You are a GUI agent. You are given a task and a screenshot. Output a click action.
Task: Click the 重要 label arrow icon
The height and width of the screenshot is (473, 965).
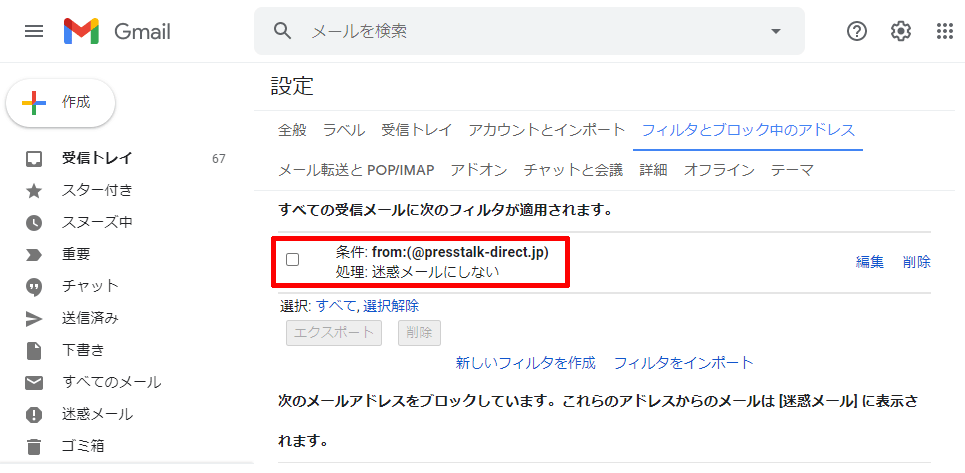click(x=34, y=255)
